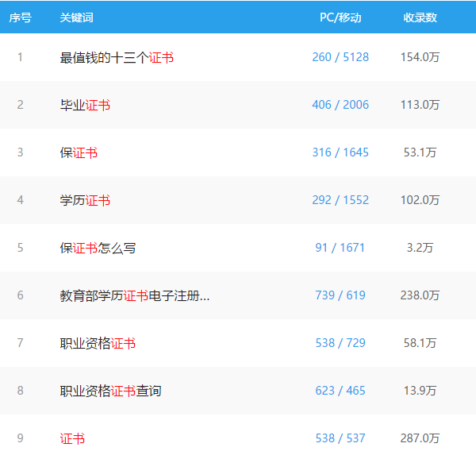Click row number 4
The height and width of the screenshot is (455, 476).
pos(20,200)
